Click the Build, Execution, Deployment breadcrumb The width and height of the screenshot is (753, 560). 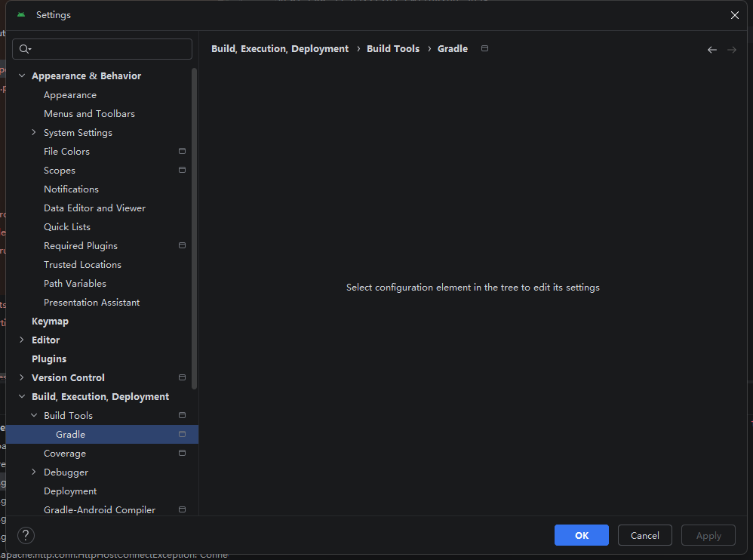click(280, 49)
